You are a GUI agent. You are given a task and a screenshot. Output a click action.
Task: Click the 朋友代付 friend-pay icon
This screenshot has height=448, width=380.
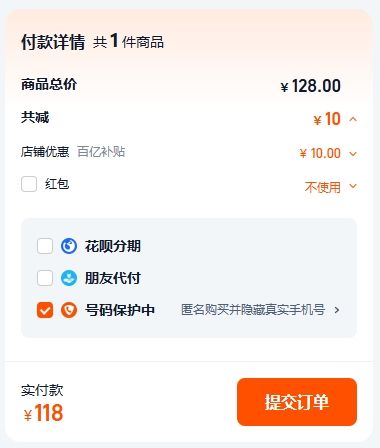click(69, 278)
